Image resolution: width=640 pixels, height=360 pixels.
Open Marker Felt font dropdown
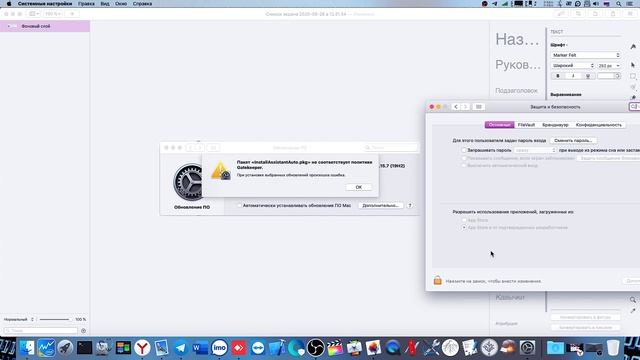(x=585, y=55)
